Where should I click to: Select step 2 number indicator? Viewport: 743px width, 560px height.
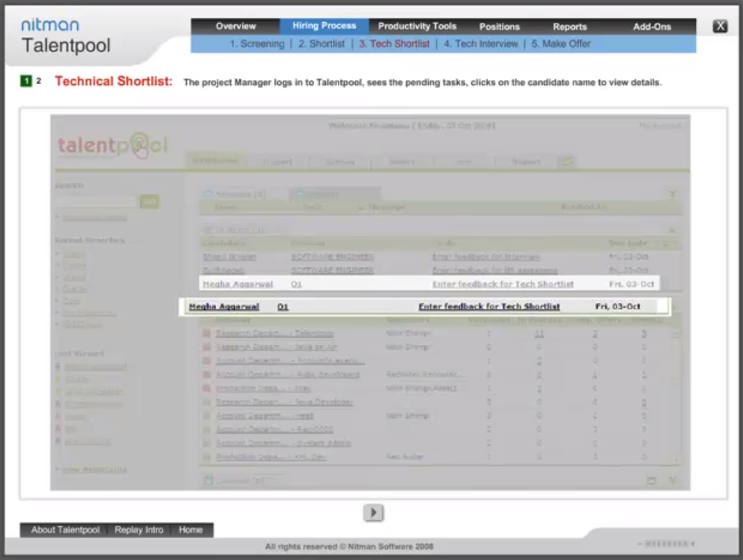click(x=38, y=82)
